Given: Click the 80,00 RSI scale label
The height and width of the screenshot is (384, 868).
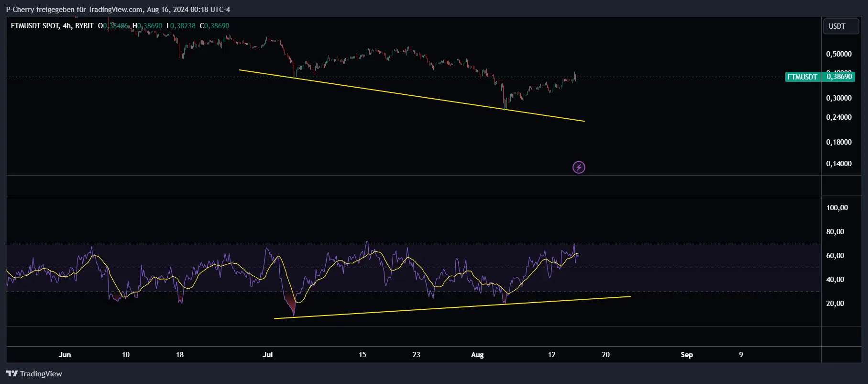Looking at the screenshot, I should point(835,232).
